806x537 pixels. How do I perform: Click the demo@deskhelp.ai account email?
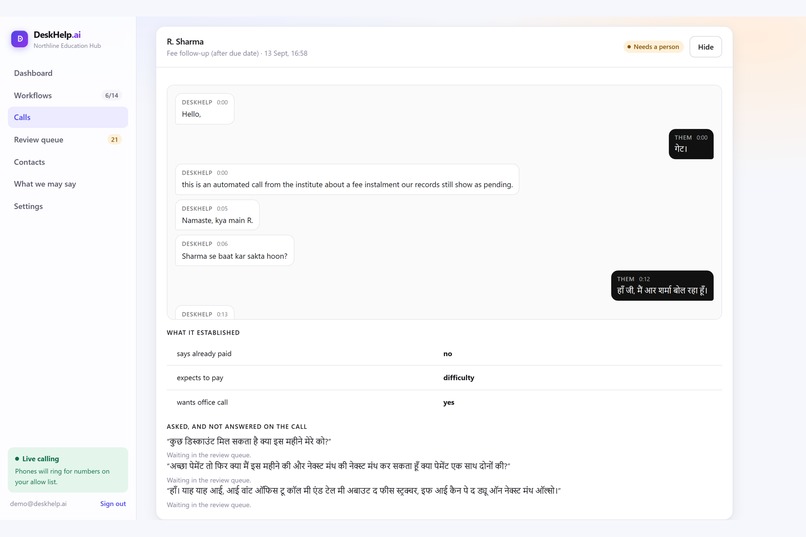point(38,504)
